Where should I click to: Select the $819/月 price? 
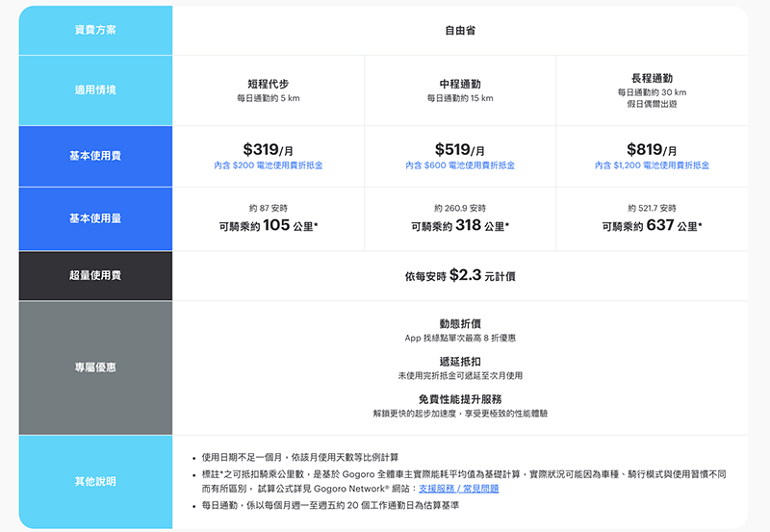coord(652,149)
